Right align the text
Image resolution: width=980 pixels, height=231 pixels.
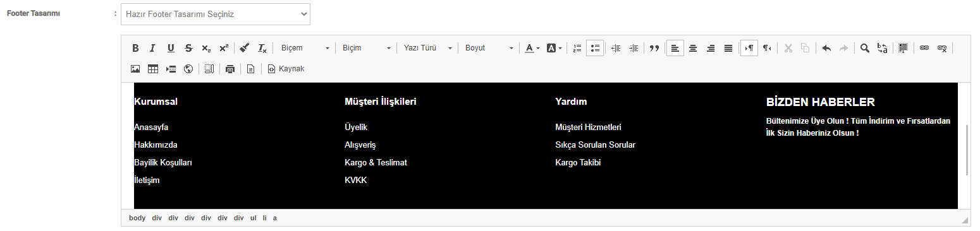(711, 48)
